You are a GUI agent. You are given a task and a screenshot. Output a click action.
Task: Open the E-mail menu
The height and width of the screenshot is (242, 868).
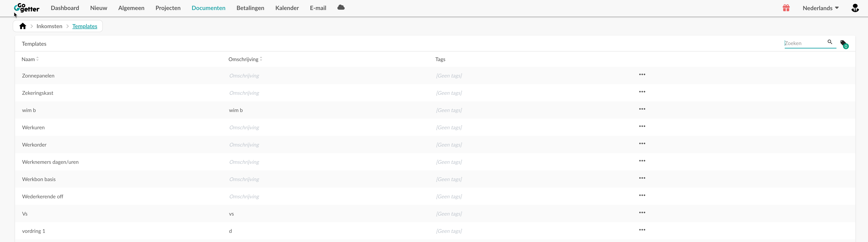(318, 8)
